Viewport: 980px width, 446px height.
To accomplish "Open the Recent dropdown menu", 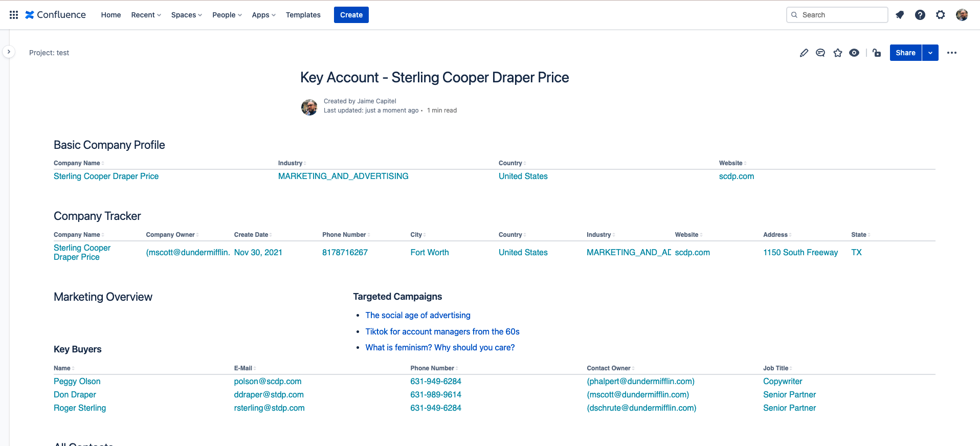I will (146, 15).
